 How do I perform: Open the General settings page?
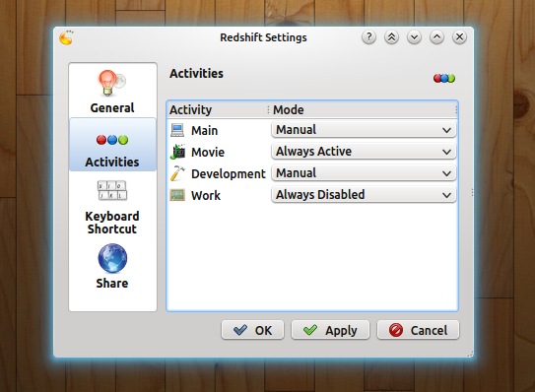112,91
